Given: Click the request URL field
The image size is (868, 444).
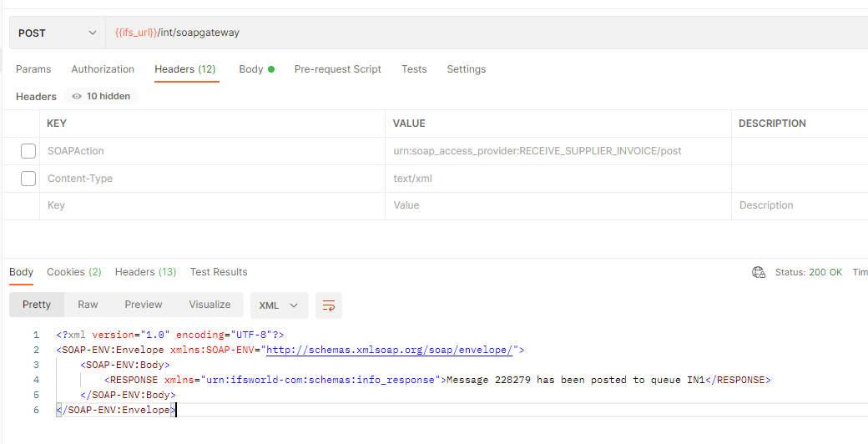Looking at the screenshot, I should 486,33.
